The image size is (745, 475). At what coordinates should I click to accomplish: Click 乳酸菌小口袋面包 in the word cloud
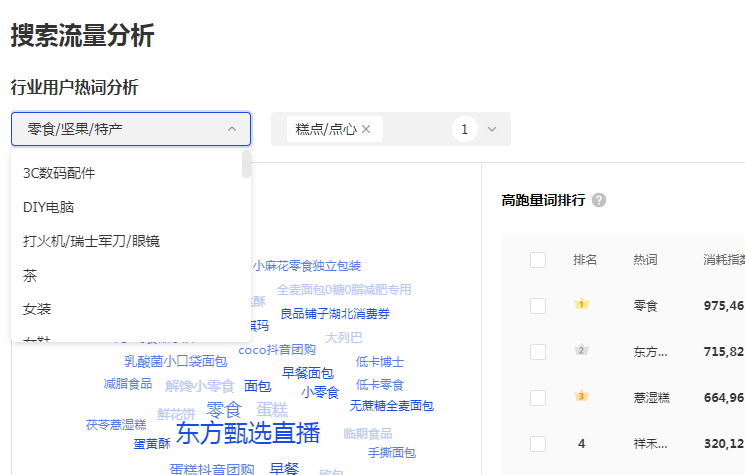176,361
